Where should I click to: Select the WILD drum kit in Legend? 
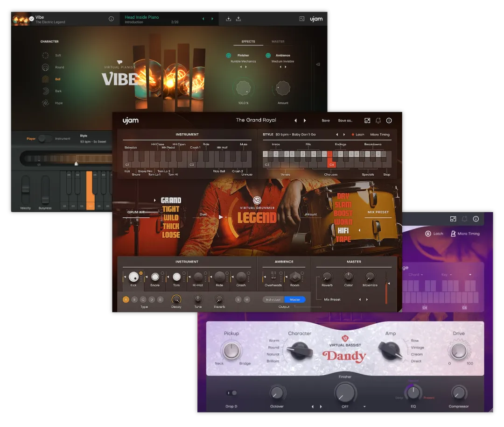[171, 218]
